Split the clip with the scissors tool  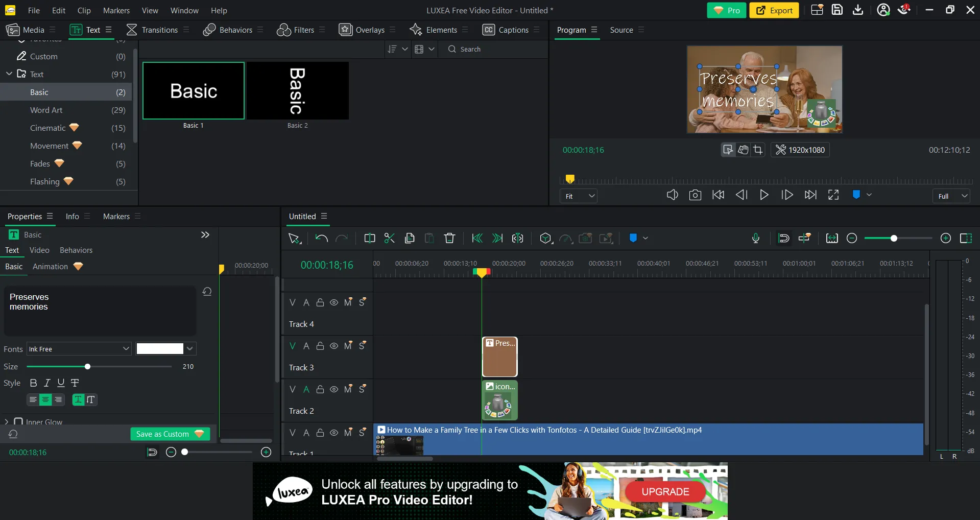coord(389,238)
